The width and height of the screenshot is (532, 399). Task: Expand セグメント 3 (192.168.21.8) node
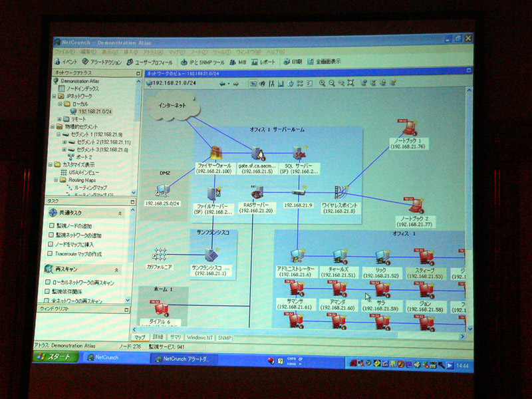pos(63,150)
